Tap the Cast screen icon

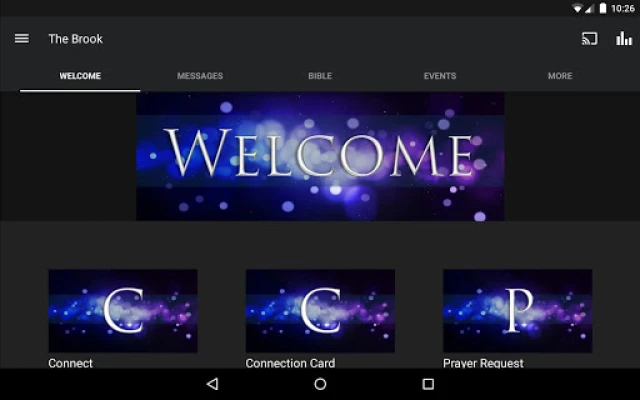coord(590,39)
